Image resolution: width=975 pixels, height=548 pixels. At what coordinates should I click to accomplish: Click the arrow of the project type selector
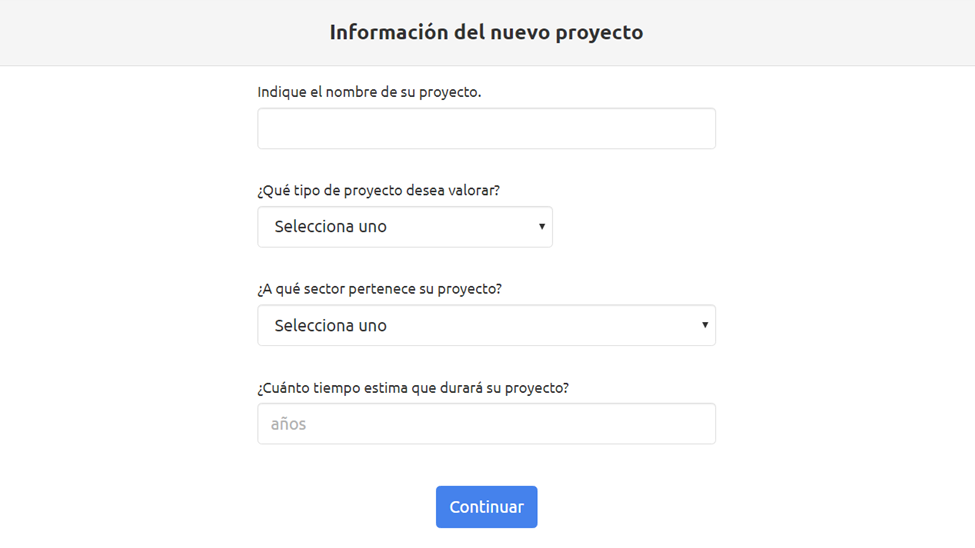click(x=542, y=226)
